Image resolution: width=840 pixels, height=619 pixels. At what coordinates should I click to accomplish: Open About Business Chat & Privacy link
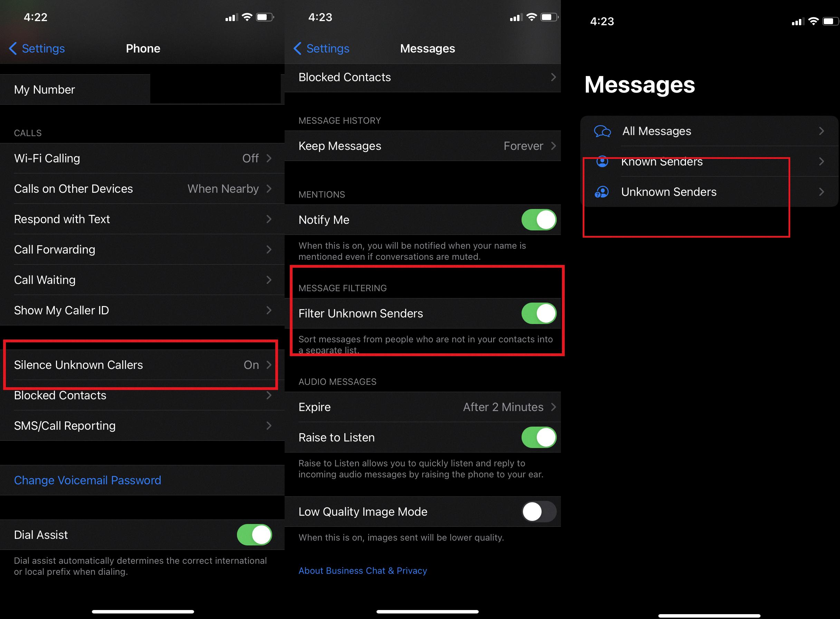[362, 571]
